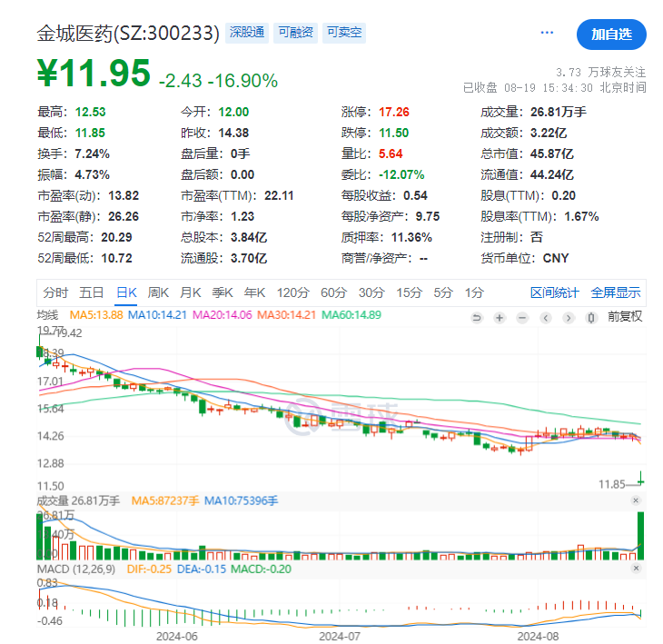This screenshot has height=644, width=663.
Task: Click the 52周最高 value 20.29
Action: pos(116,237)
